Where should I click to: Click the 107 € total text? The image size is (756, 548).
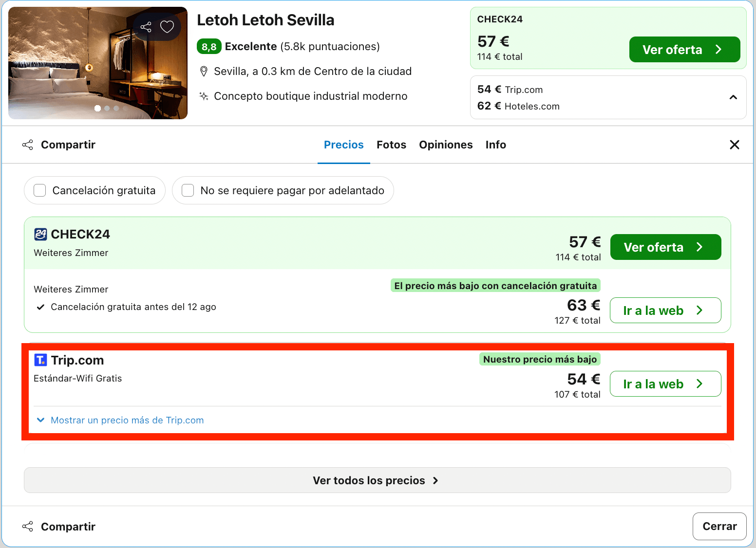coord(577,394)
